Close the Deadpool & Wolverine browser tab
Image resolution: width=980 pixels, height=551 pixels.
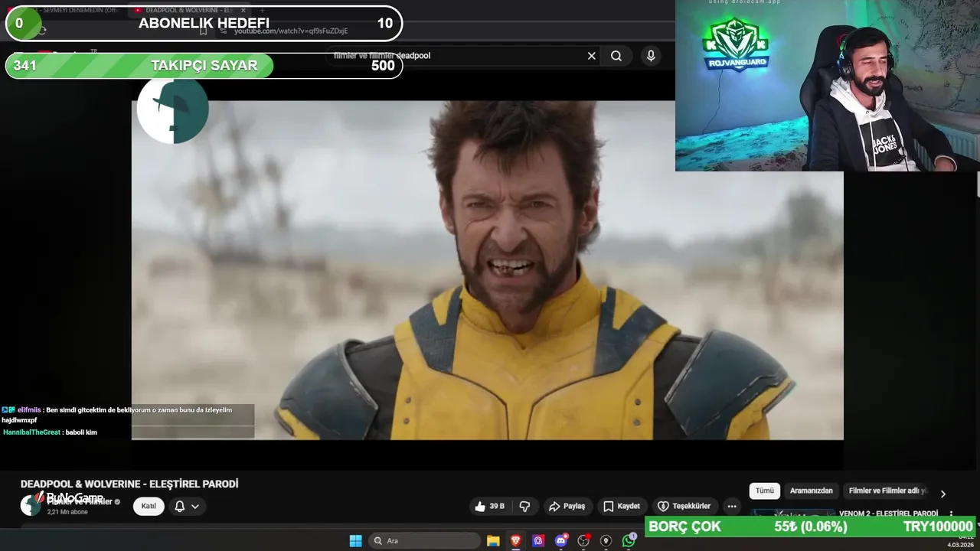[243, 10]
